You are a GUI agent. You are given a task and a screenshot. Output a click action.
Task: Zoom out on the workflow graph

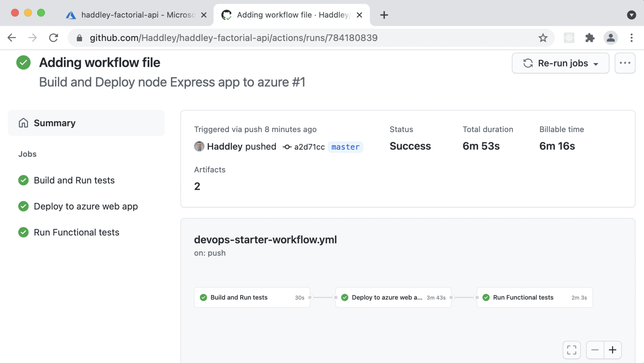coord(595,350)
